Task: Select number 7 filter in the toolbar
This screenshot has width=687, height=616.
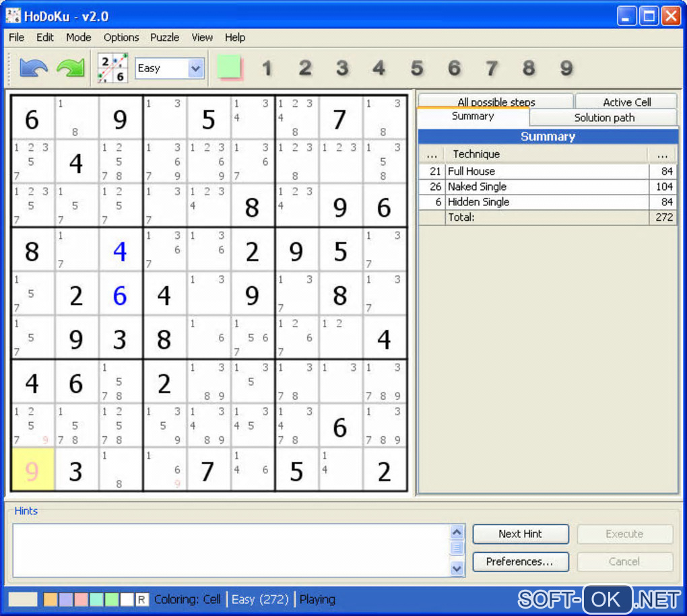Action: 492,68
